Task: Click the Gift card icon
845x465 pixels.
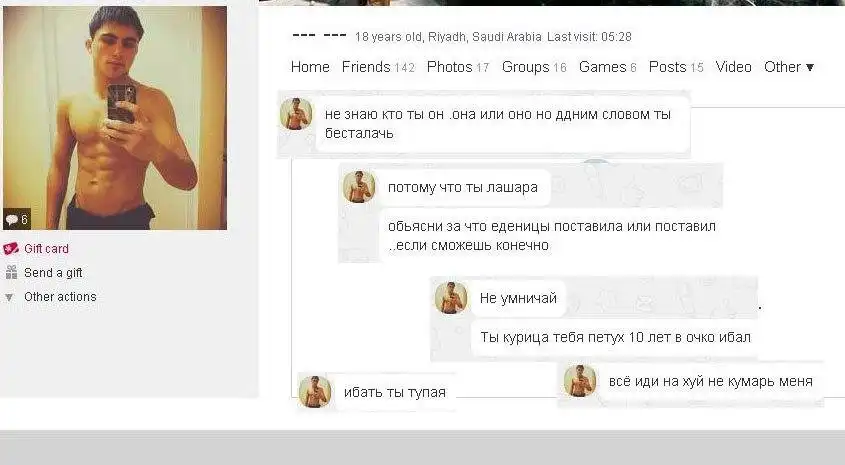Action: point(11,249)
